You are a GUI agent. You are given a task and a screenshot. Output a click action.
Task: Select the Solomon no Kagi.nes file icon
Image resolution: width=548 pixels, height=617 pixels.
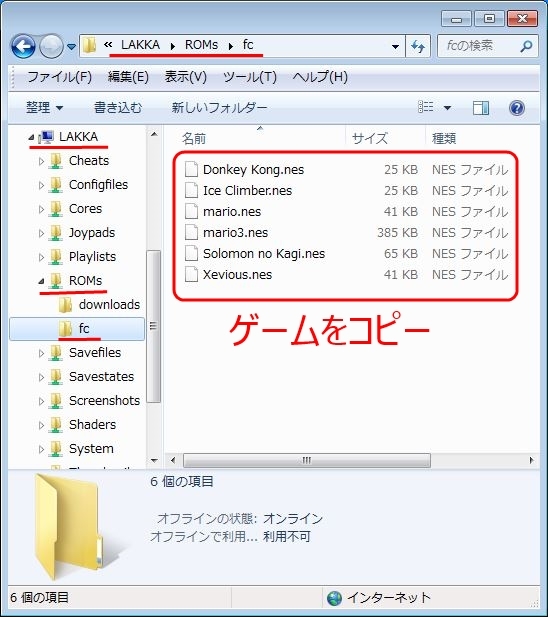191,253
